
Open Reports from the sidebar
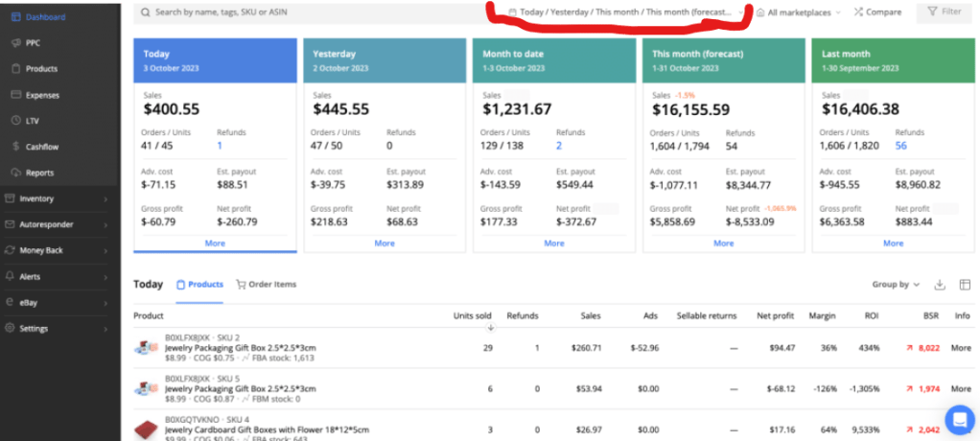[x=40, y=173]
